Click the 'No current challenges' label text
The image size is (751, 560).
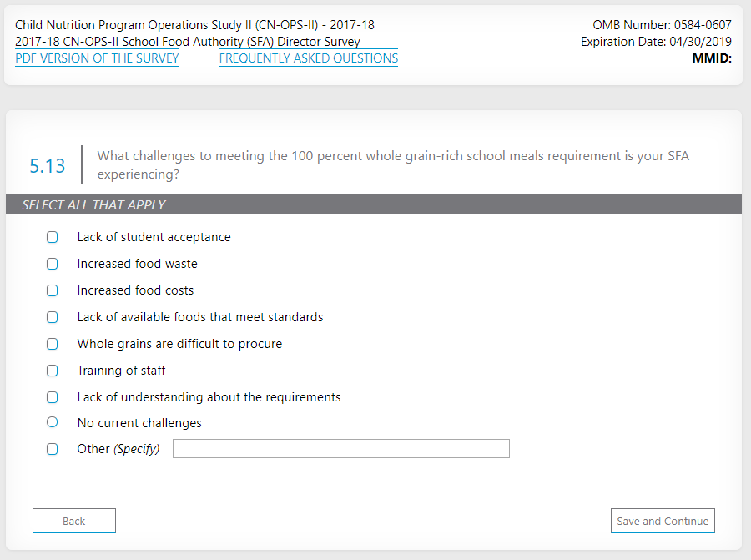(x=139, y=423)
